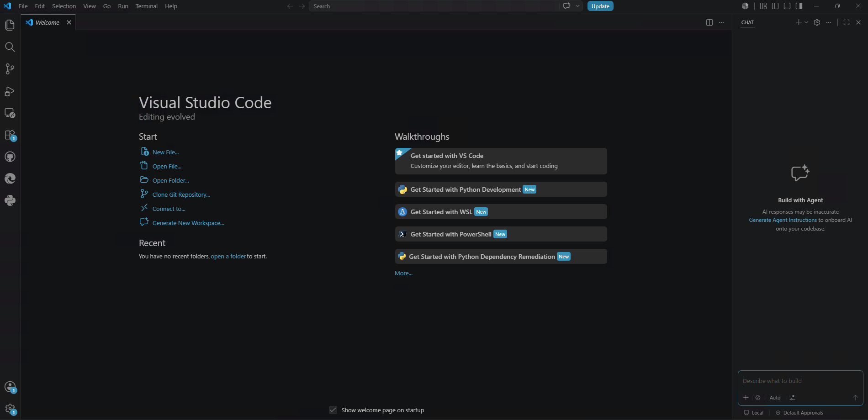
Task: Open the Accounts menu icon
Action: tap(10, 387)
